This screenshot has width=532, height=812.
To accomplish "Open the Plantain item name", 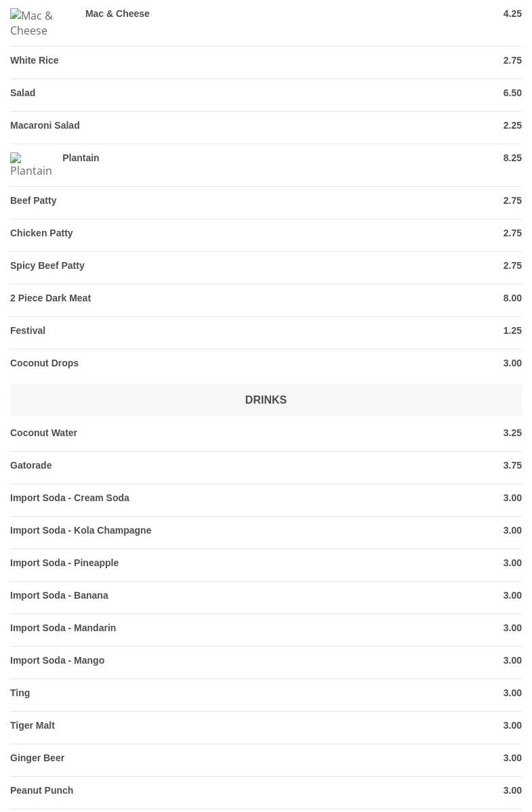I will click(81, 158).
